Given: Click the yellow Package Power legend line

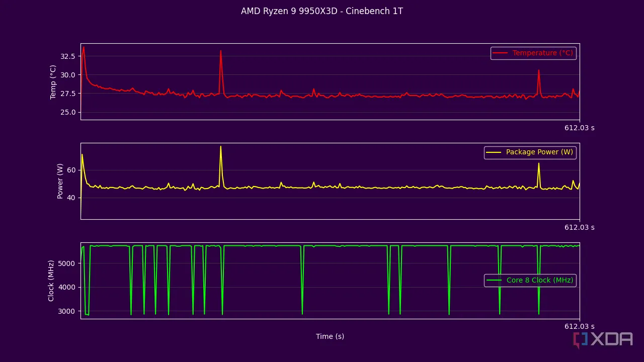Looking at the screenshot, I should coord(494,152).
